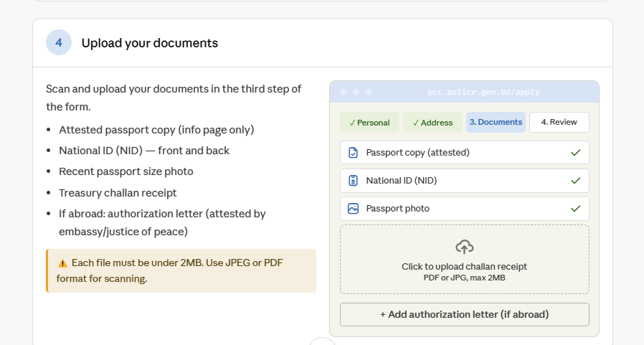Click the 'Each file must be under 2MB' notice
This screenshot has width=644, height=345.
coord(181,270)
